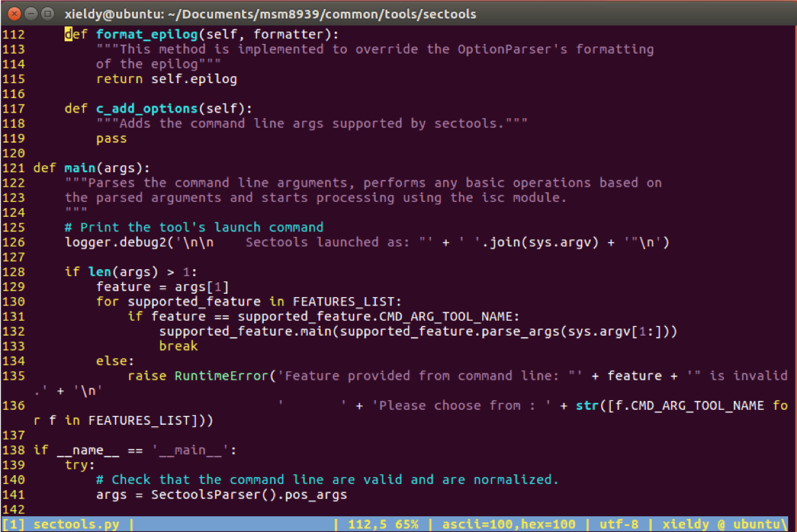Click '__name__' on line 138

[x=88, y=450]
